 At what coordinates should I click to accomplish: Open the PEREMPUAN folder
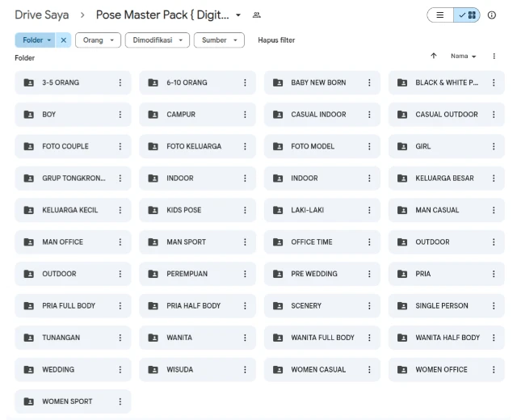click(197, 274)
